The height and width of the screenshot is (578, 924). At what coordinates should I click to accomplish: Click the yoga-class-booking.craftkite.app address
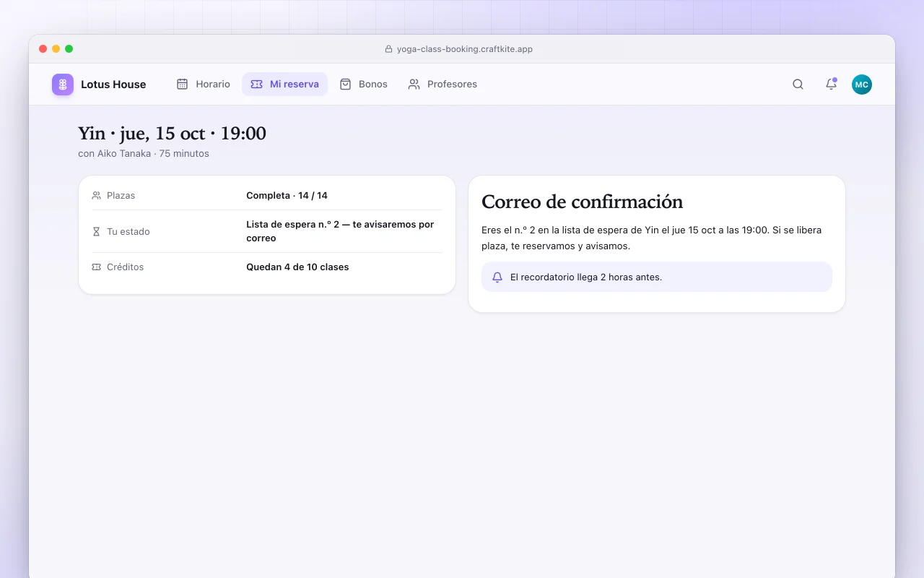point(465,49)
